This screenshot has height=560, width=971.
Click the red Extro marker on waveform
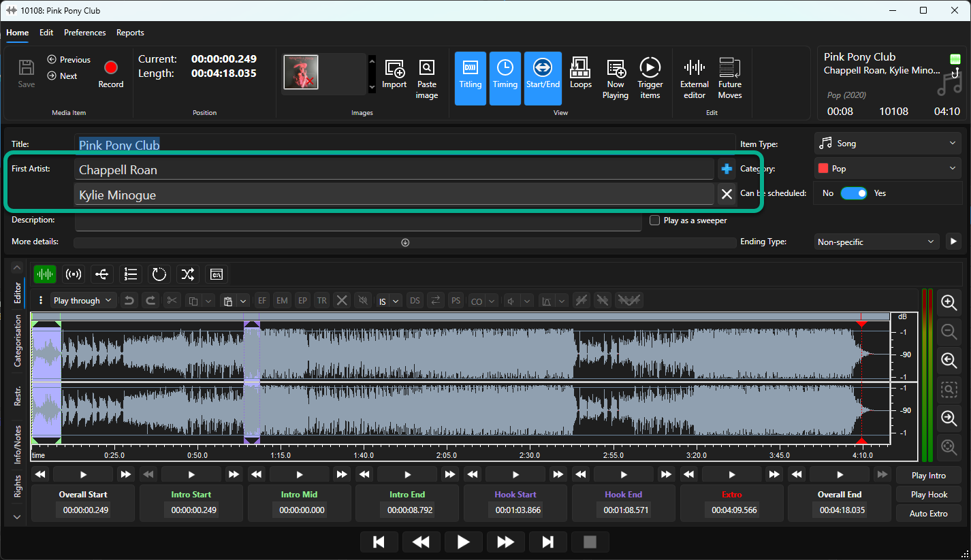[x=861, y=322]
